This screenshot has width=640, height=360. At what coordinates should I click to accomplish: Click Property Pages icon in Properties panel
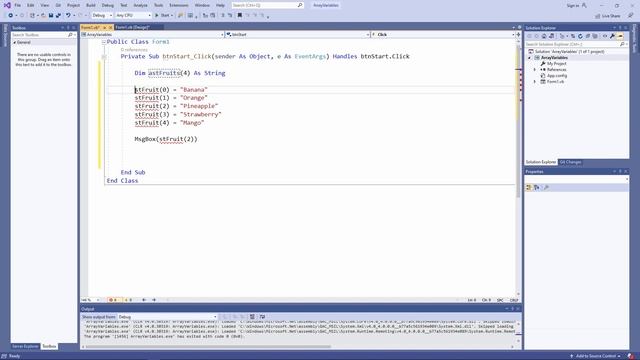tap(547, 187)
